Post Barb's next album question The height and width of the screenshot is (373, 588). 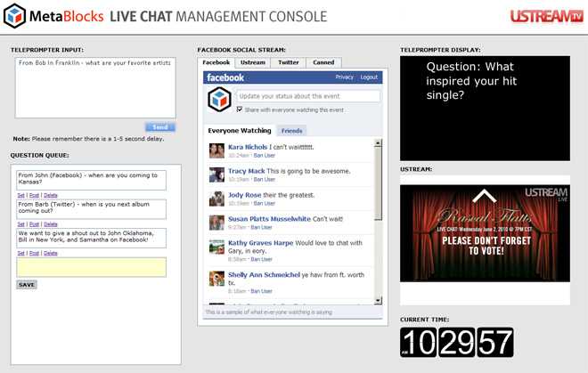pyautogui.click(x=34, y=224)
